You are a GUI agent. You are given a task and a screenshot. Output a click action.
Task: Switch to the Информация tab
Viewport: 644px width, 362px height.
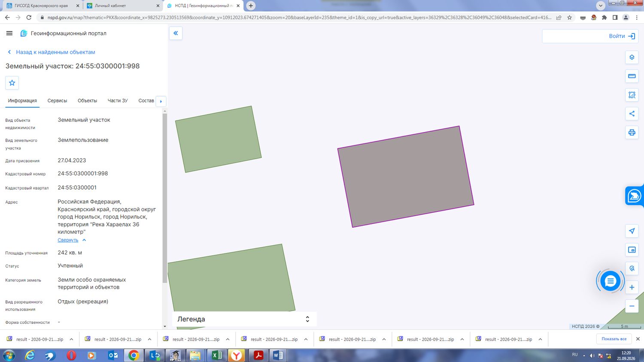pos(22,101)
